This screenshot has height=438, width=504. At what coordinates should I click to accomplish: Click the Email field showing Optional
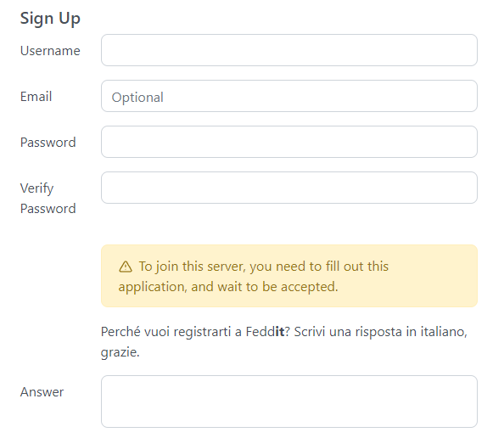tap(289, 96)
